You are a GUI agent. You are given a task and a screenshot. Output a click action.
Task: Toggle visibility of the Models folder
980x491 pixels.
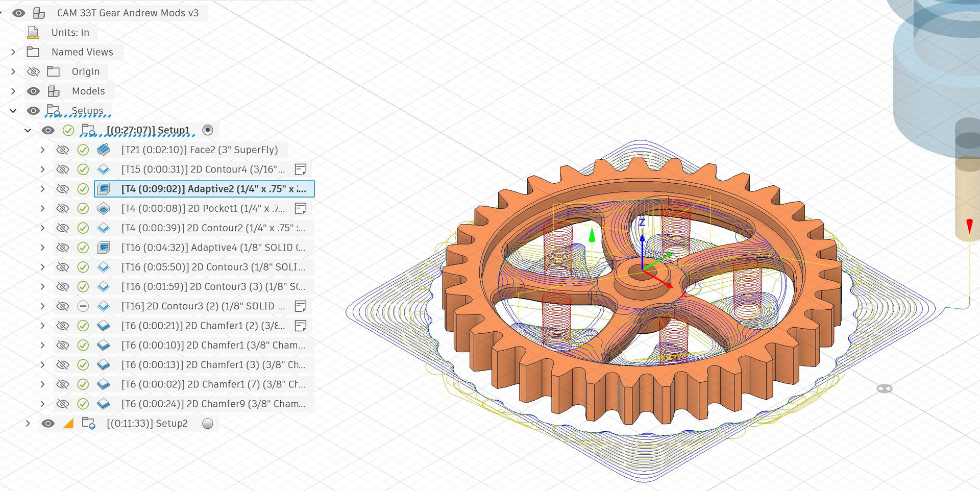tap(33, 91)
